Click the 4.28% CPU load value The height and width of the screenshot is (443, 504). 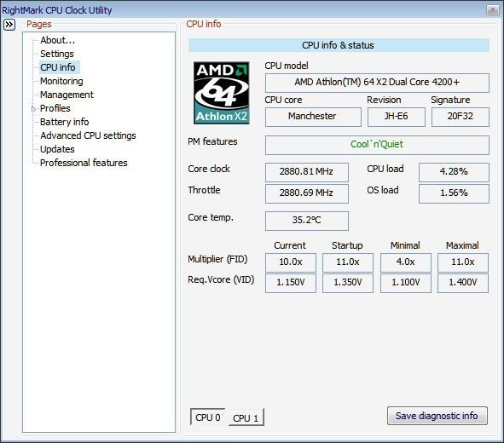pyautogui.click(x=454, y=172)
